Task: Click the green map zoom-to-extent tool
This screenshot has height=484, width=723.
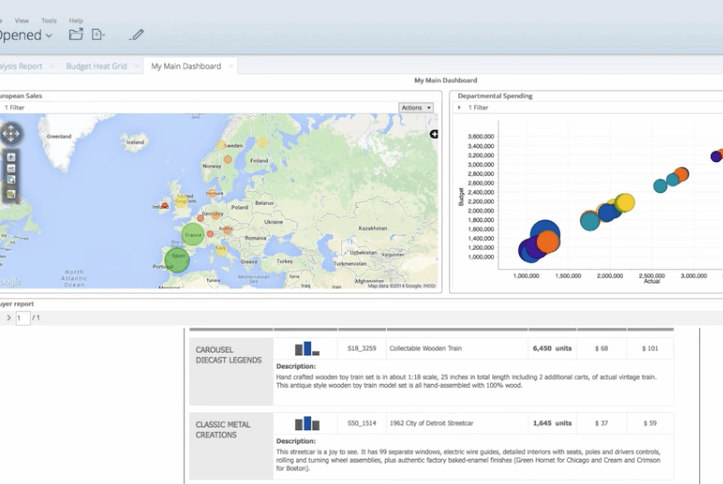Action: pyautogui.click(x=11, y=194)
